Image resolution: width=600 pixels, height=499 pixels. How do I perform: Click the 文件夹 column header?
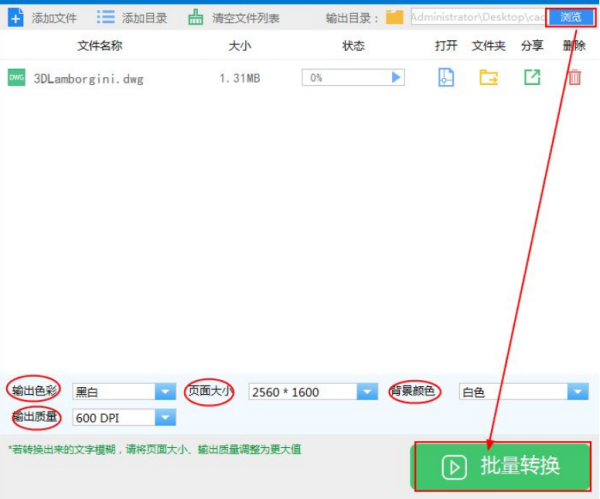point(489,46)
